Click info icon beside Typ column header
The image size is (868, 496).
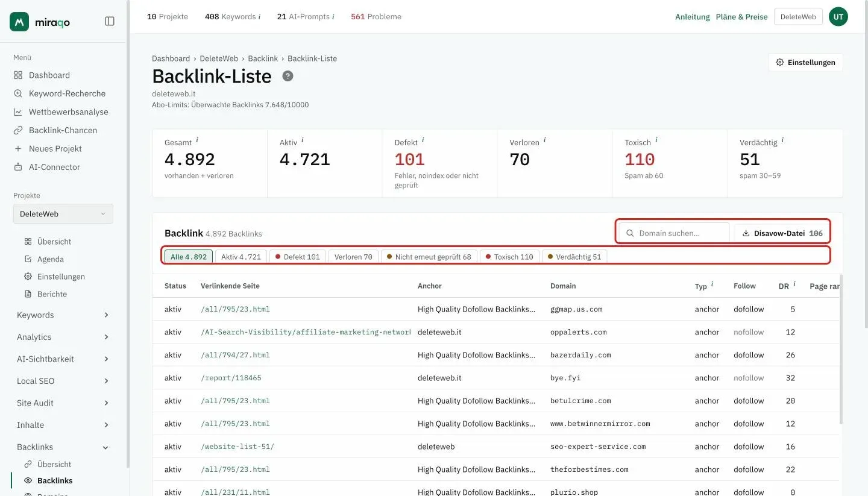[x=712, y=284]
